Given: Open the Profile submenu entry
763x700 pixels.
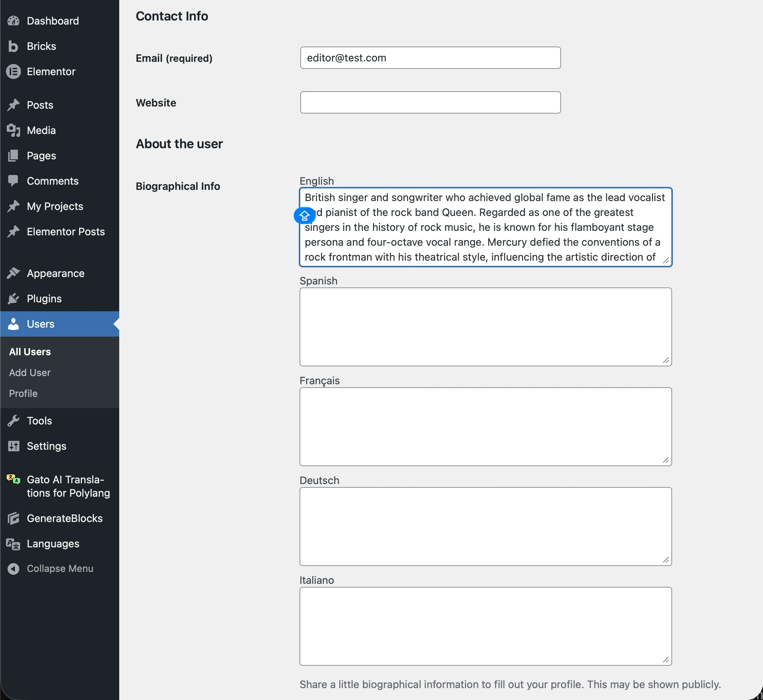Looking at the screenshot, I should tap(23, 393).
